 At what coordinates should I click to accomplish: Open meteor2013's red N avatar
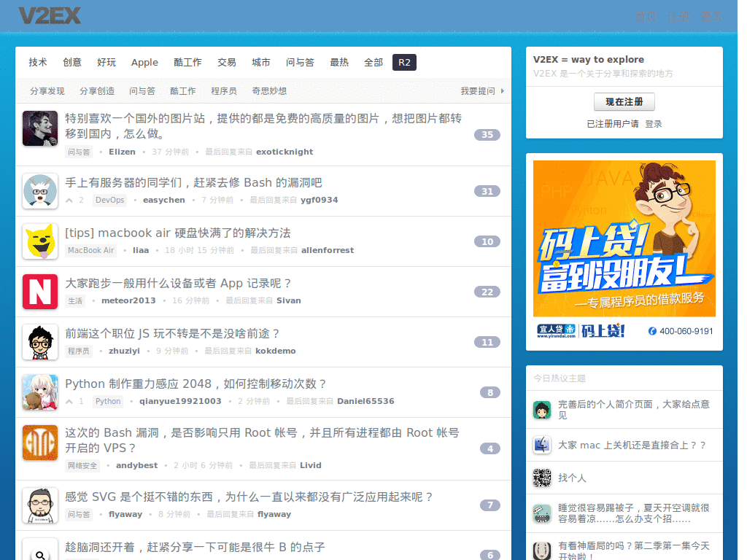pos(40,292)
